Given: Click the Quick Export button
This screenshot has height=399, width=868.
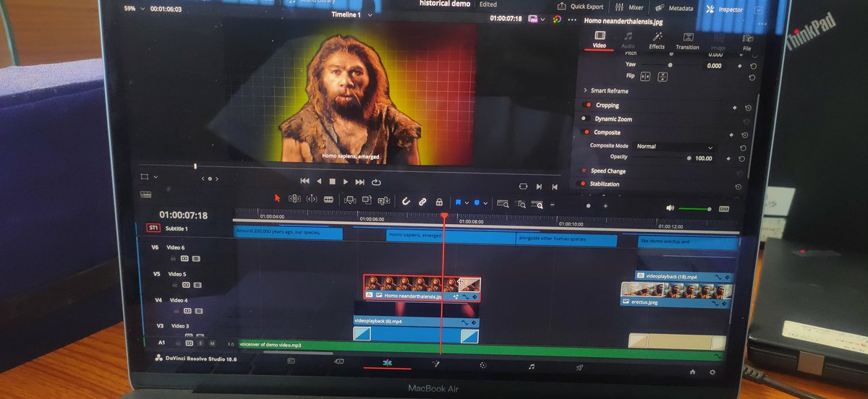Looking at the screenshot, I should coord(581,7).
